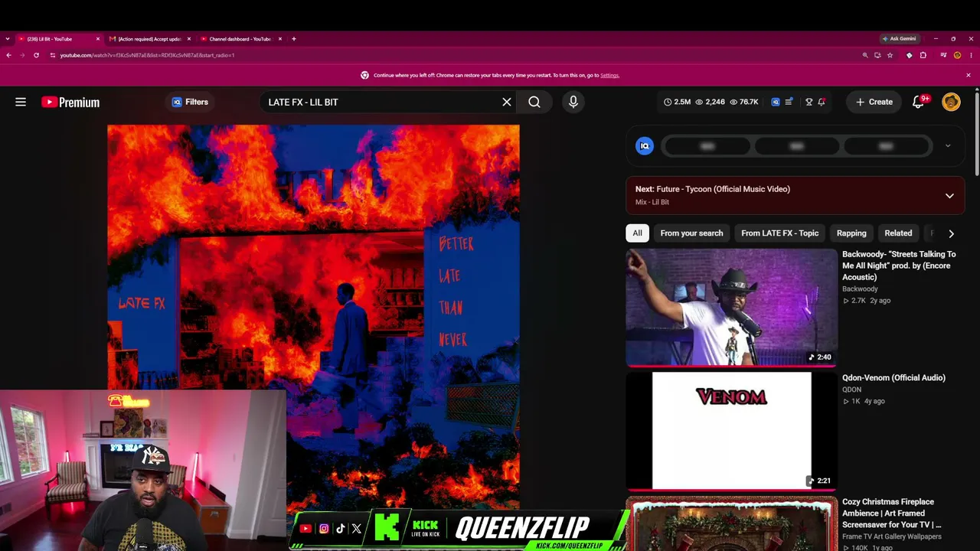The width and height of the screenshot is (980, 551).
Task: Clear the search box with the X
Action: 507,102
